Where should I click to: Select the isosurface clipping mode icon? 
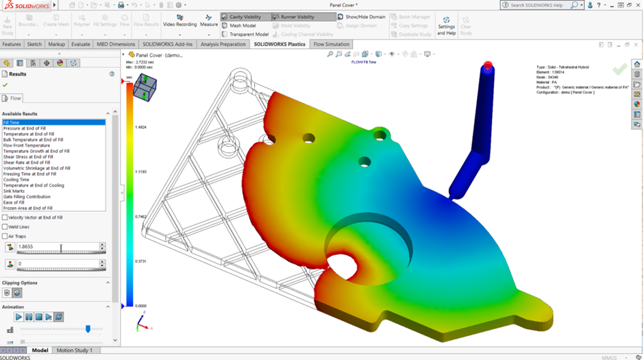point(17,293)
